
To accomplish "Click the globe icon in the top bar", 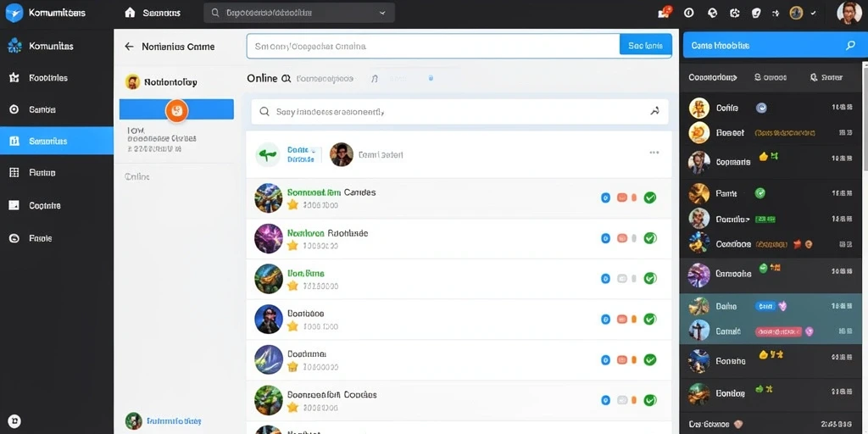I will tap(712, 13).
